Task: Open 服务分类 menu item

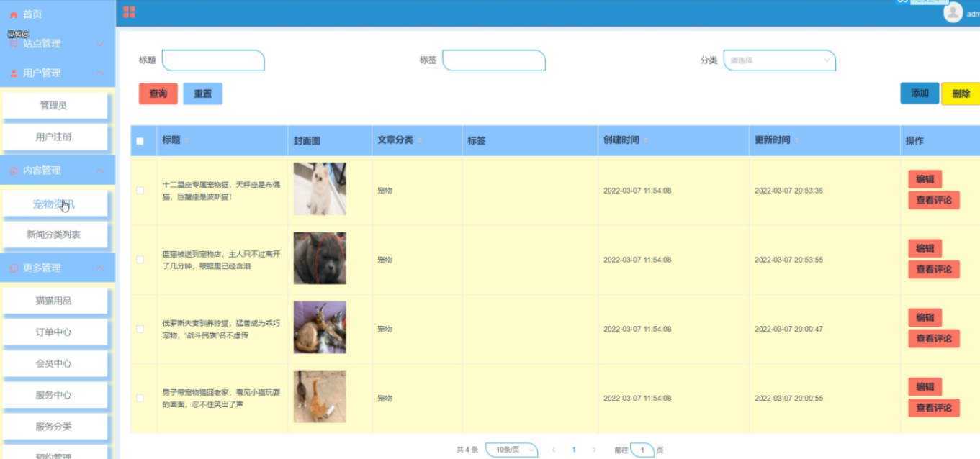Action: 55,426
